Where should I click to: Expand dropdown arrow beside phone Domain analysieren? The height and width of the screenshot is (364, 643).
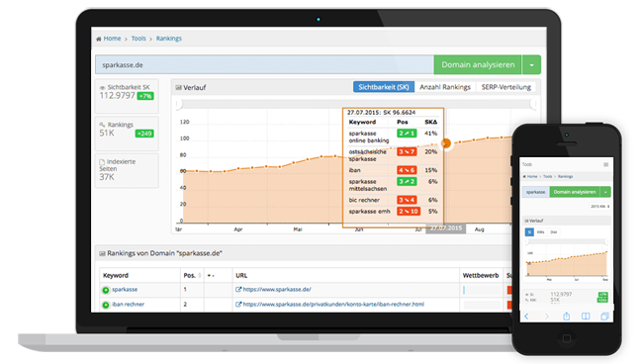[x=605, y=192]
